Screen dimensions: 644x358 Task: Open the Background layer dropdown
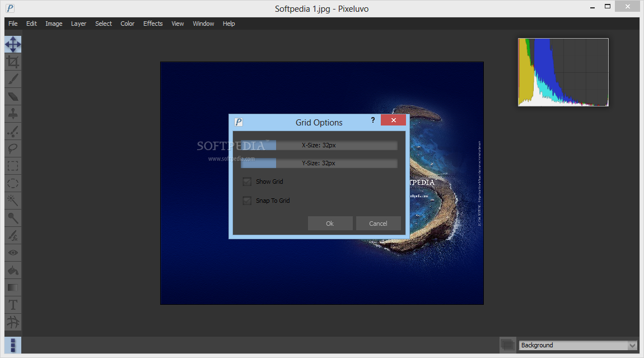click(x=578, y=345)
